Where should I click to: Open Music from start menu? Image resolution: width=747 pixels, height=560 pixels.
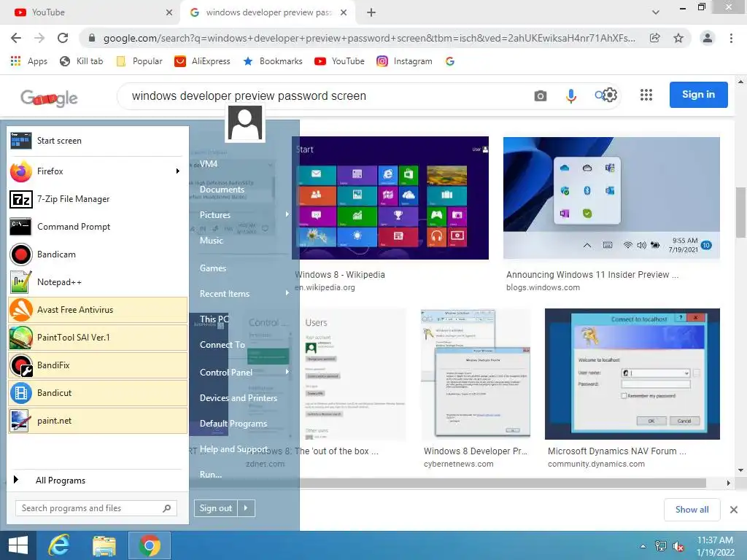point(211,241)
